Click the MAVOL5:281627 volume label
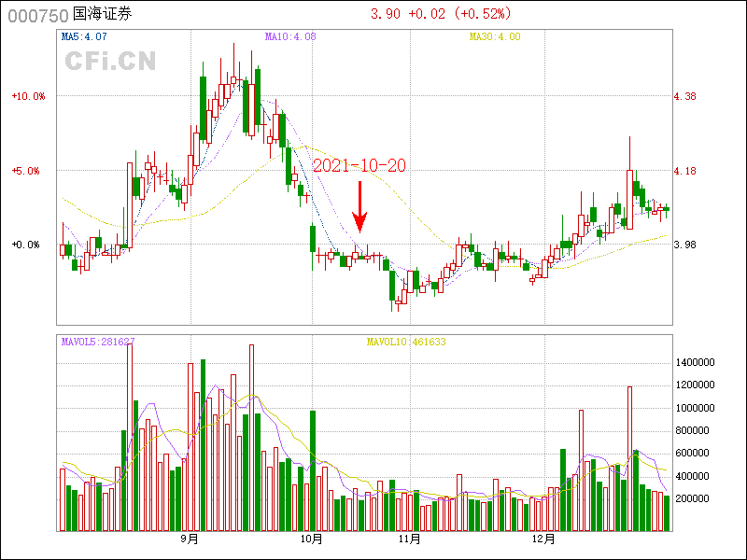 coord(98,342)
